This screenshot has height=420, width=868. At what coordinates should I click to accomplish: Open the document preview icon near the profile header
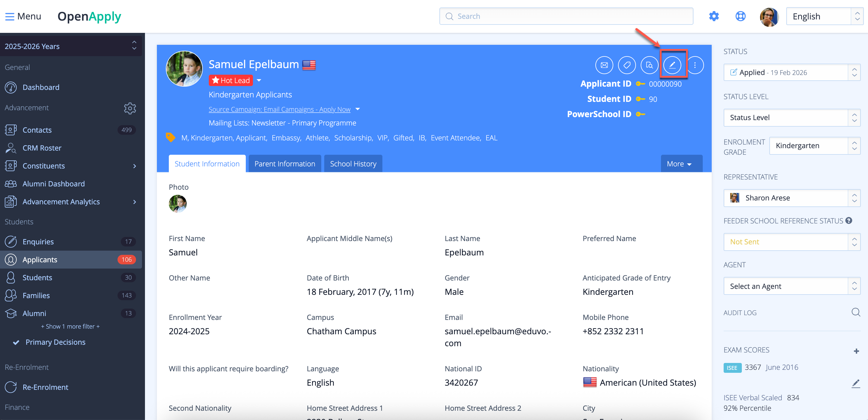coord(650,65)
